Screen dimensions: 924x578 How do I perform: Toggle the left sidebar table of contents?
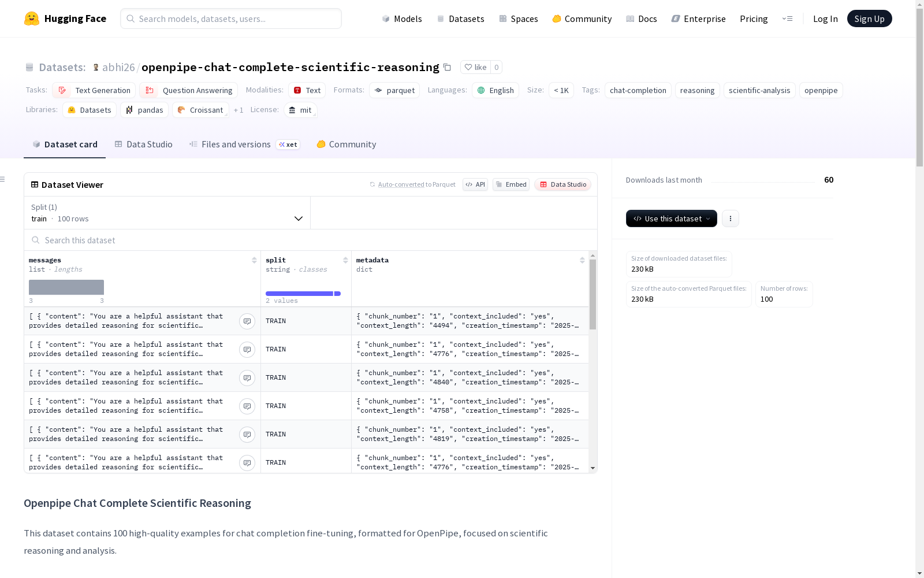(3, 179)
